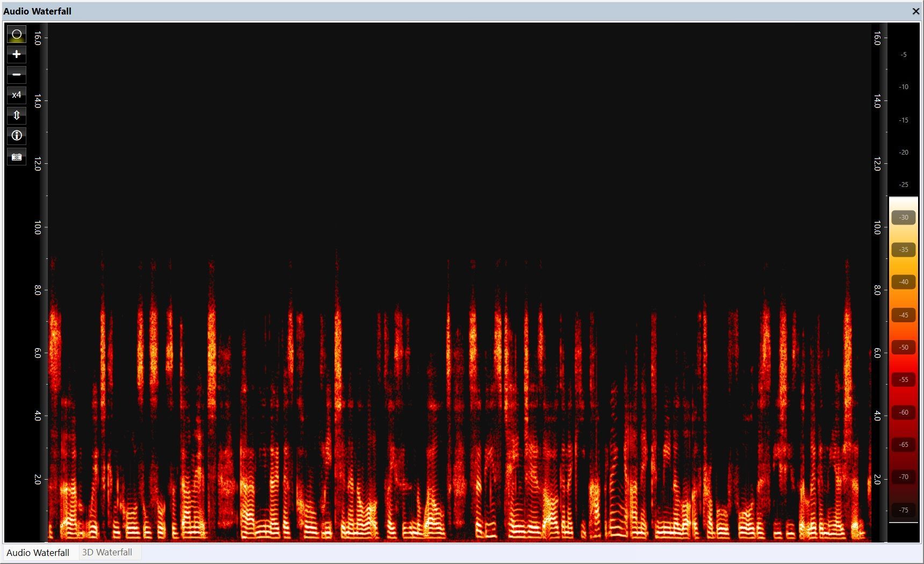Click the 10.0 label on the left axis
Screen dimensions: 924x564
(38, 227)
